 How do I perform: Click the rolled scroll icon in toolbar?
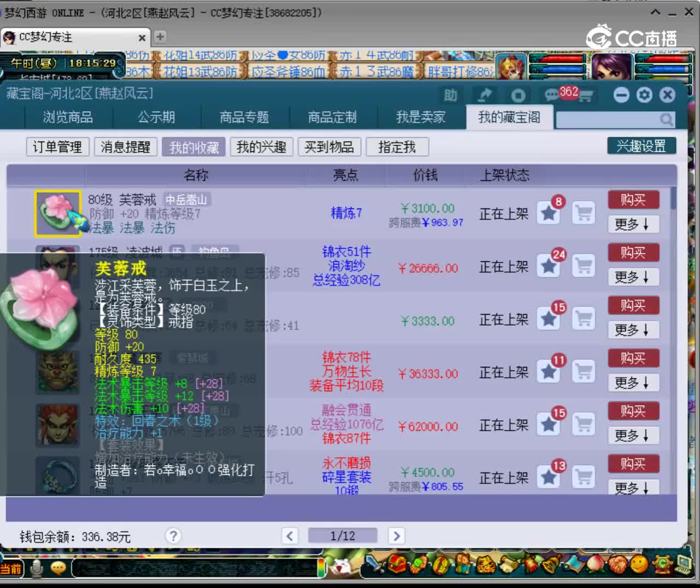(509, 565)
